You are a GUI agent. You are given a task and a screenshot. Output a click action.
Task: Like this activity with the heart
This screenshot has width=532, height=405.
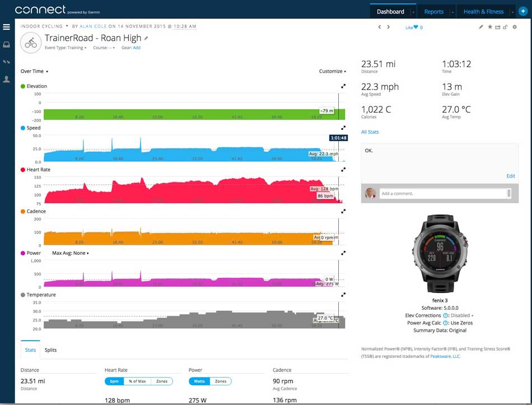(x=416, y=27)
